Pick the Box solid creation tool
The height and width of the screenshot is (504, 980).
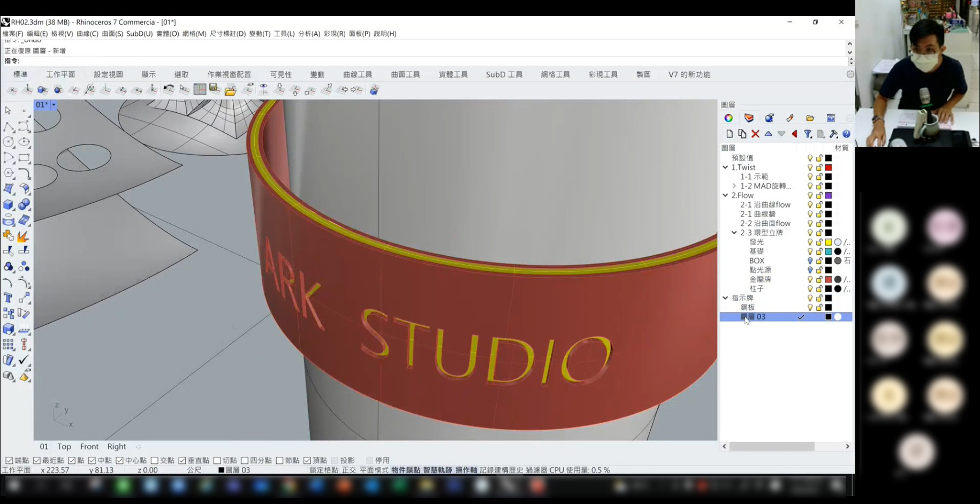[x=9, y=205]
